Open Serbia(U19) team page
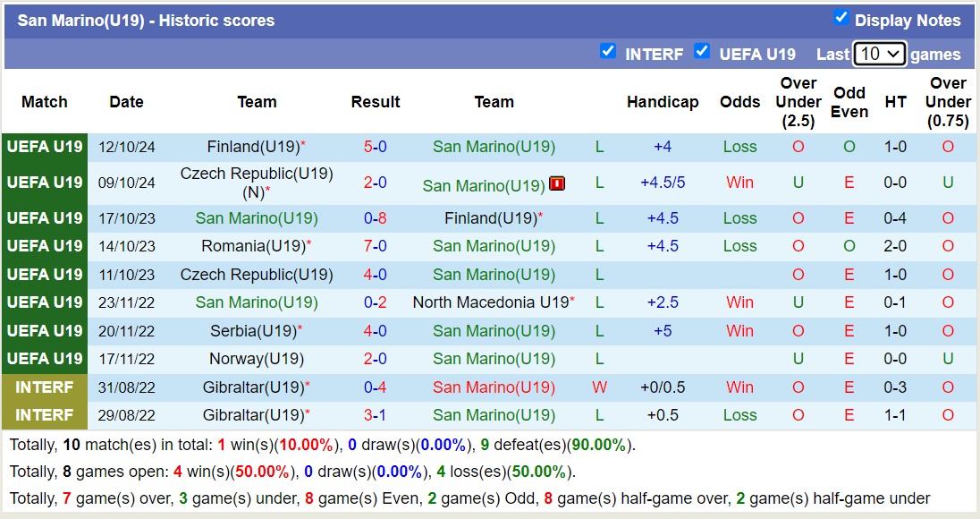Viewport: 980px width, 519px height. [x=256, y=331]
